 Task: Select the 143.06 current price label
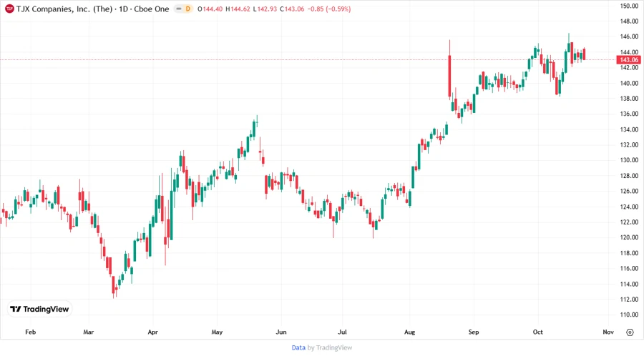629,60
